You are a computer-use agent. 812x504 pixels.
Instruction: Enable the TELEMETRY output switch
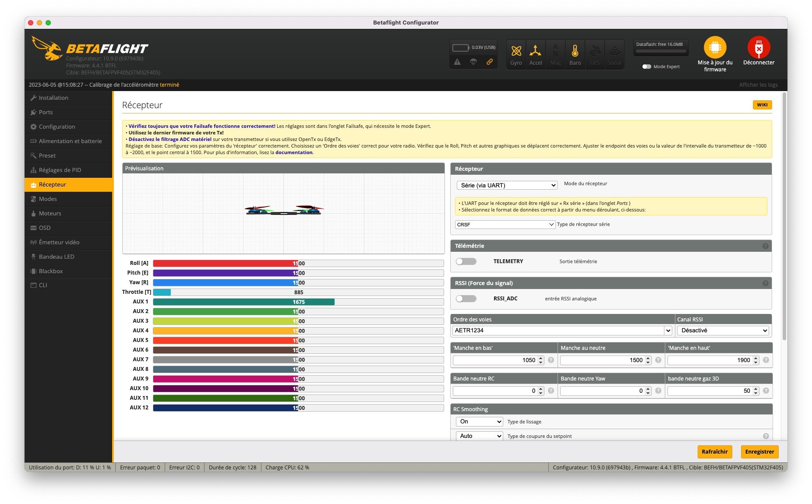[466, 261]
